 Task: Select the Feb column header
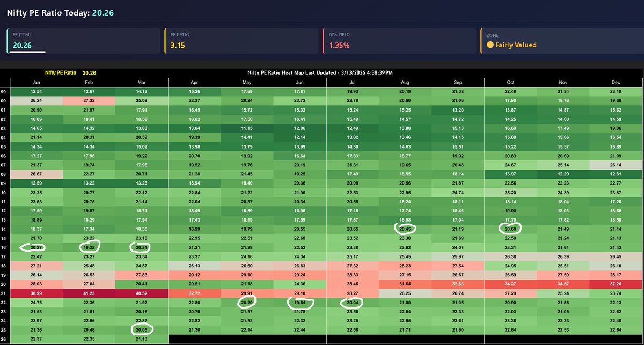89,82
